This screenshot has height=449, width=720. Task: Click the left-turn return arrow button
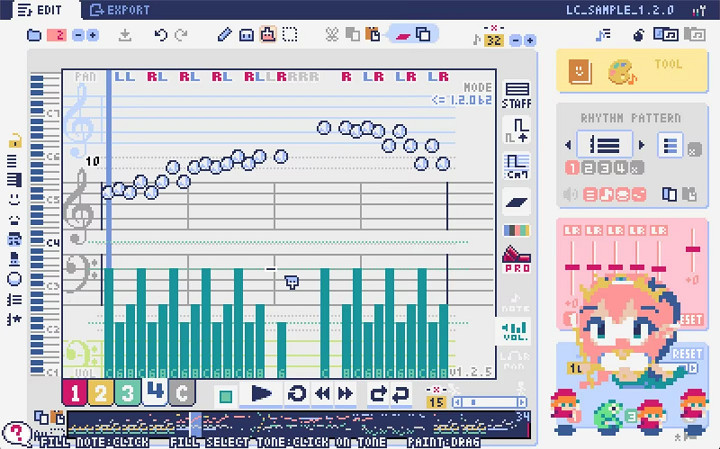point(400,394)
